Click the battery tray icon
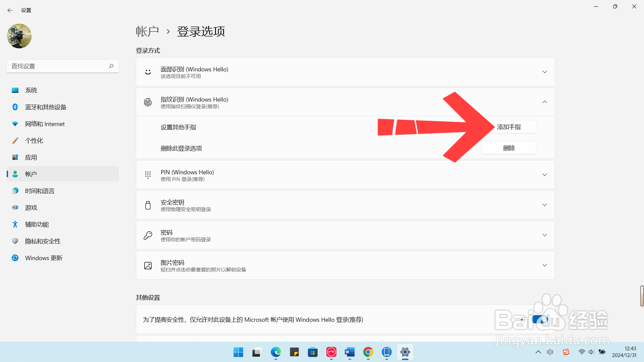 [x=602, y=352]
